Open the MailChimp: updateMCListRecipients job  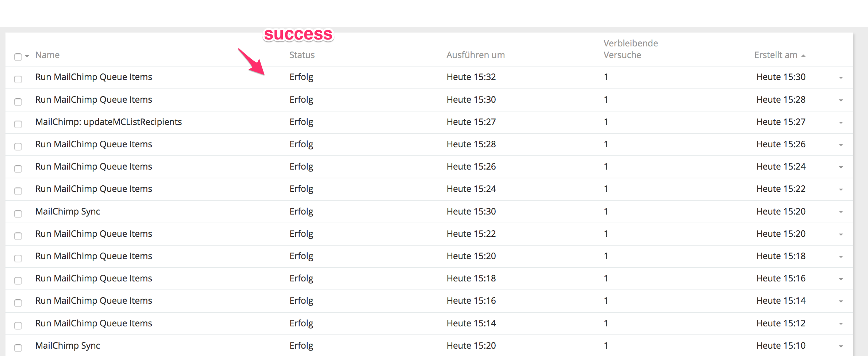click(x=108, y=122)
